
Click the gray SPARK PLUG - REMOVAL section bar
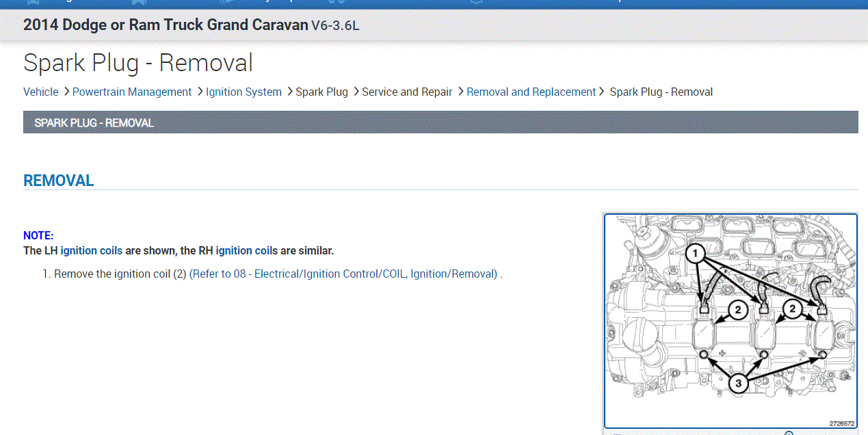tap(440, 122)
